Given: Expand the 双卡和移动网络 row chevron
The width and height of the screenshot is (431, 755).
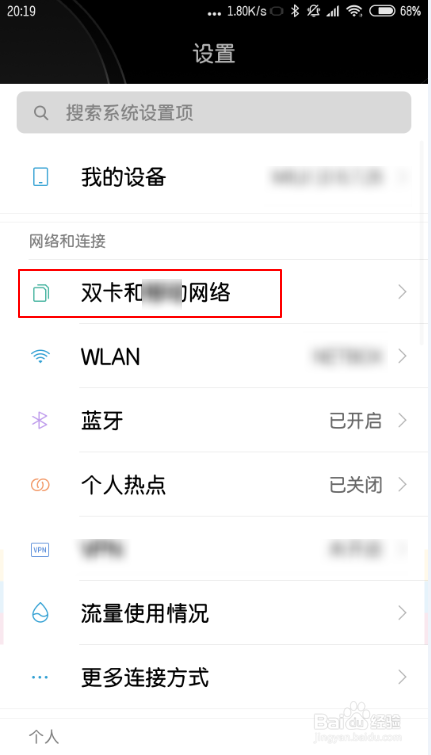Looking at the screenshot, I should (403, 292).
